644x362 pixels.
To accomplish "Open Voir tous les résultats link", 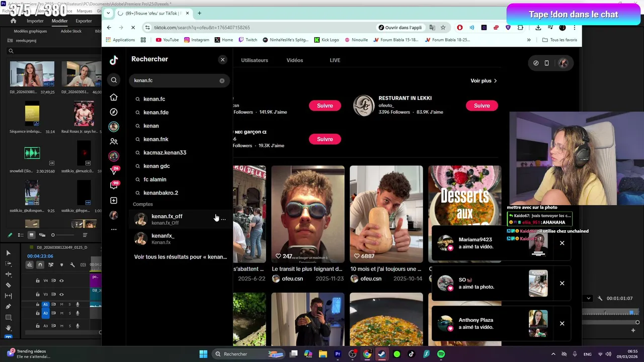I will point(180,257).
